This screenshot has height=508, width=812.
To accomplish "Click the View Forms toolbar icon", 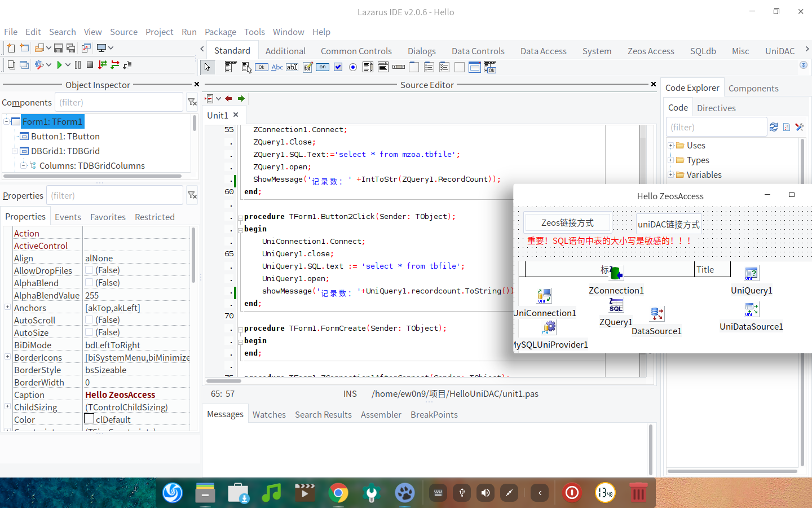I will (x=24, y=65).
